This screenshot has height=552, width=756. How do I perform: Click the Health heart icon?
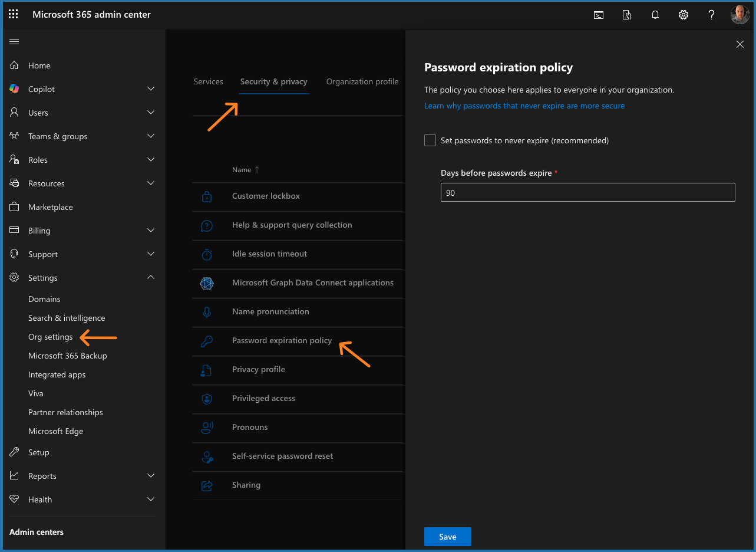[15, 500]
